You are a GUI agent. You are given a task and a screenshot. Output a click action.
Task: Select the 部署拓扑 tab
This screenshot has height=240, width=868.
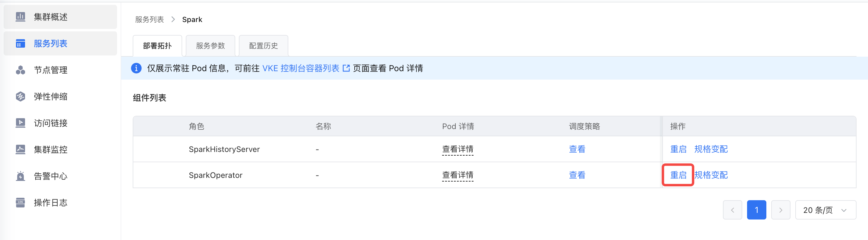157,46
